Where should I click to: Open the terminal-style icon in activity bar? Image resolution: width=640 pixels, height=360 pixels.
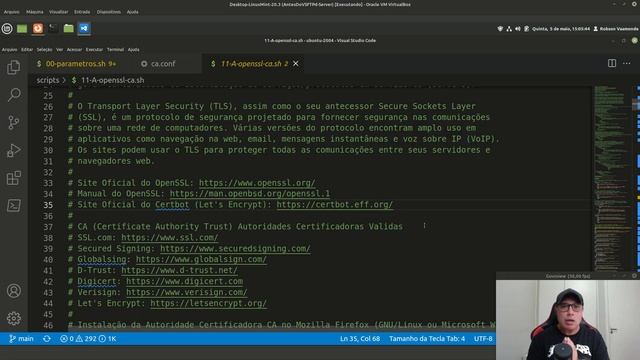pyautogui.click(x=13, y=205)
